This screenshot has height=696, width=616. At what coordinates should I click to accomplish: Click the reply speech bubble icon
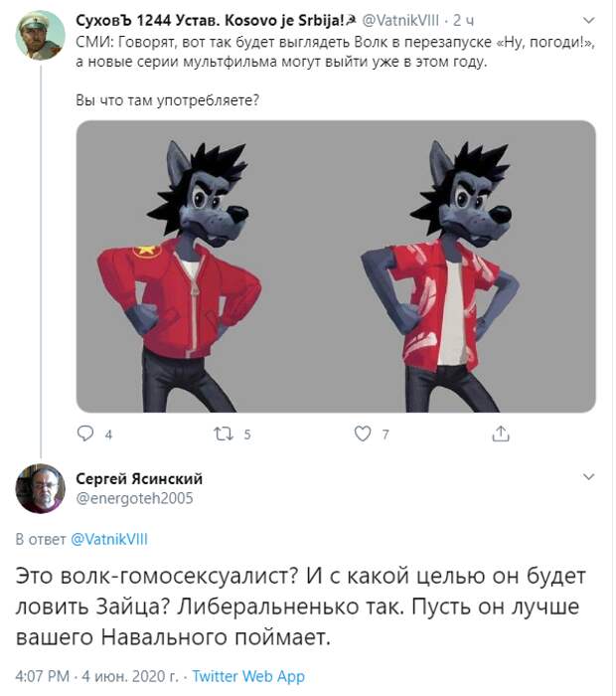click(x=85, y=434)
